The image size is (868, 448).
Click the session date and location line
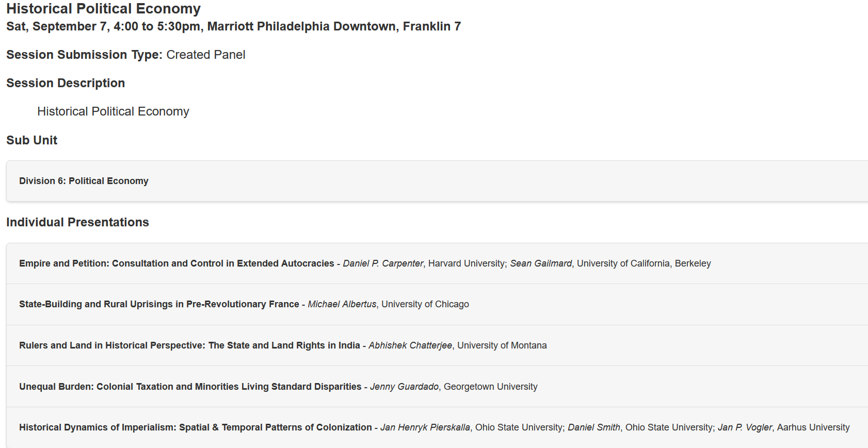pos(233,26)
